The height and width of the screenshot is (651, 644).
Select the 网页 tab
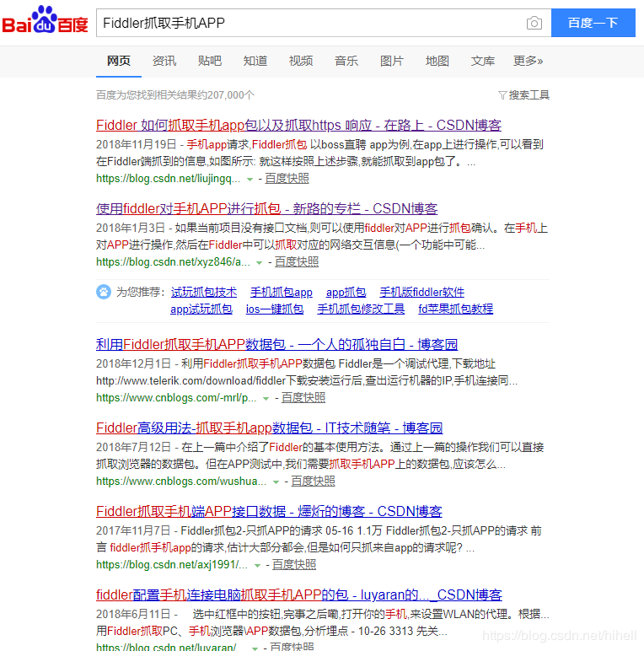119,61
